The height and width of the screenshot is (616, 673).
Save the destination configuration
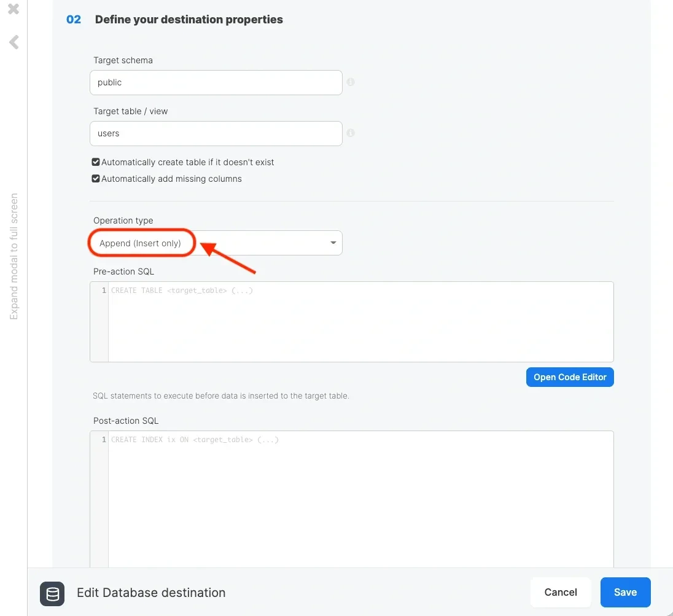point(625,592)
